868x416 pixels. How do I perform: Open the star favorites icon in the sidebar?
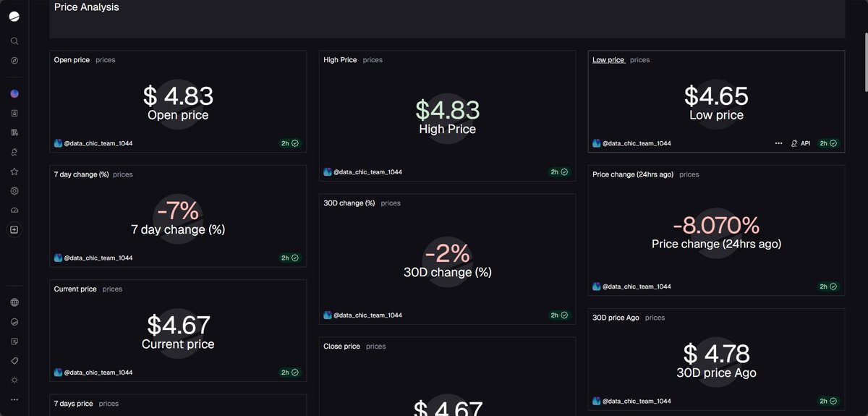(14, 171)
